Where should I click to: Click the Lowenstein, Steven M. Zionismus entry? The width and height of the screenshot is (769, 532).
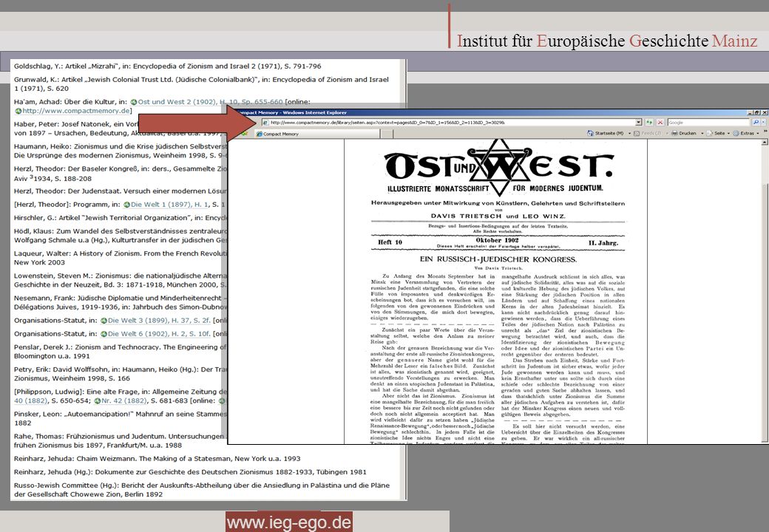[120, 280]
